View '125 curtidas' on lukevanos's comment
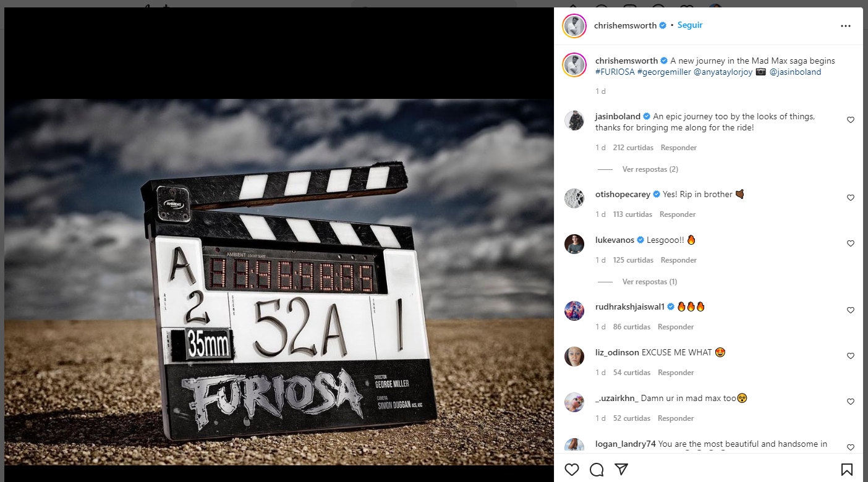This screenshot has width=868, height=482. (x=633, y=260)
